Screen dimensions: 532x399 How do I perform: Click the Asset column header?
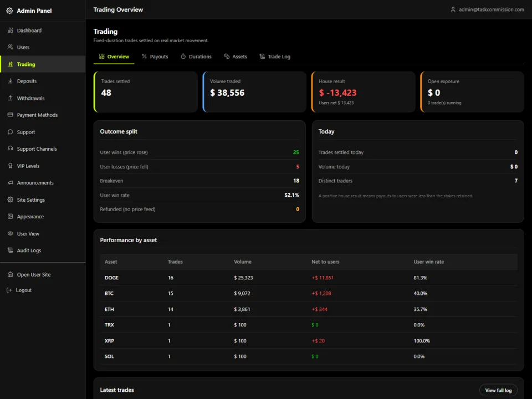pos(111,262)
